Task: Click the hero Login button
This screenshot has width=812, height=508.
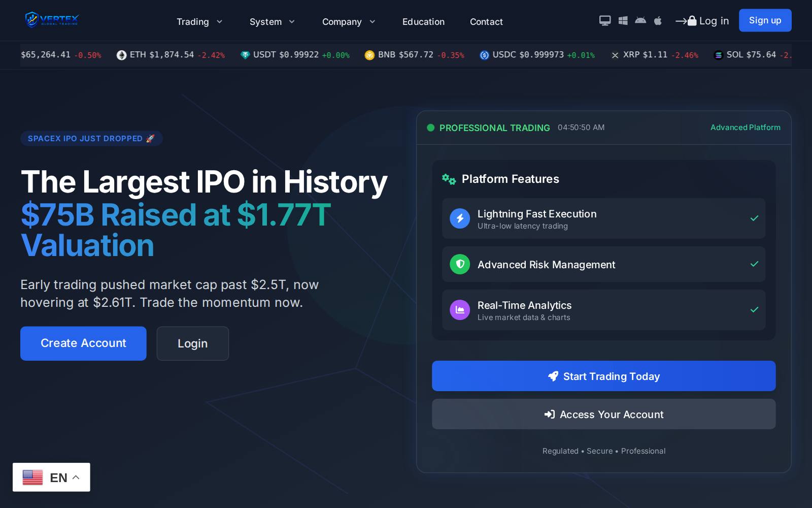Action: pyautogui.click(x=192, y=343)
